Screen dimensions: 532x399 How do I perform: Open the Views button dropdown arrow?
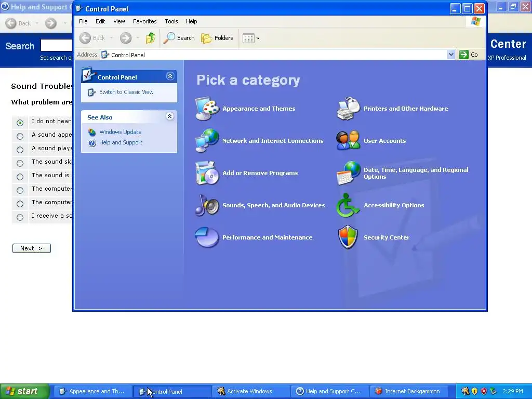(x=258, y=38)
